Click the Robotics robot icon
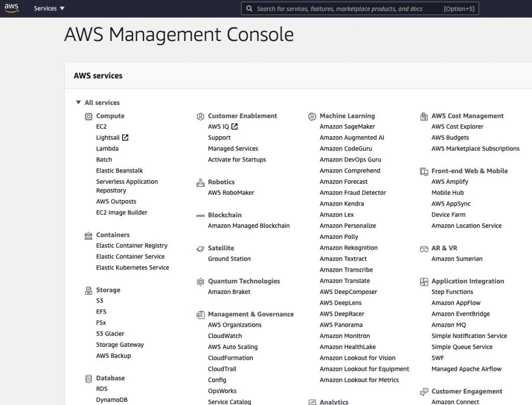 tap(200, 182)
